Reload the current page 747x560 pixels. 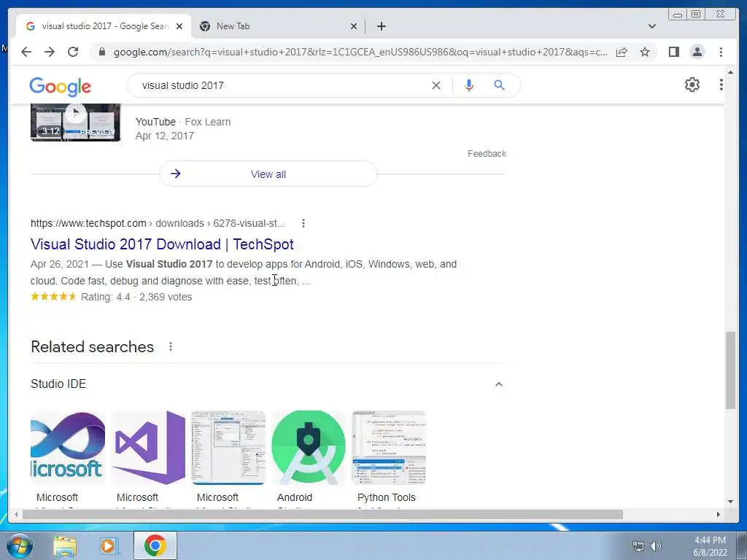(73, 52)
